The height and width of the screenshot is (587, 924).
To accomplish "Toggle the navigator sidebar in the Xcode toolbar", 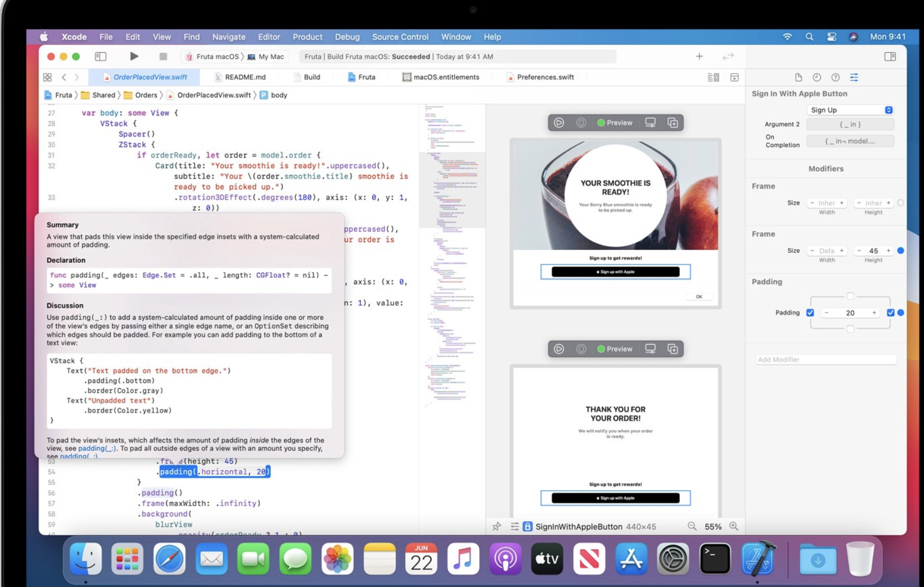I will [x=101, y=56].
